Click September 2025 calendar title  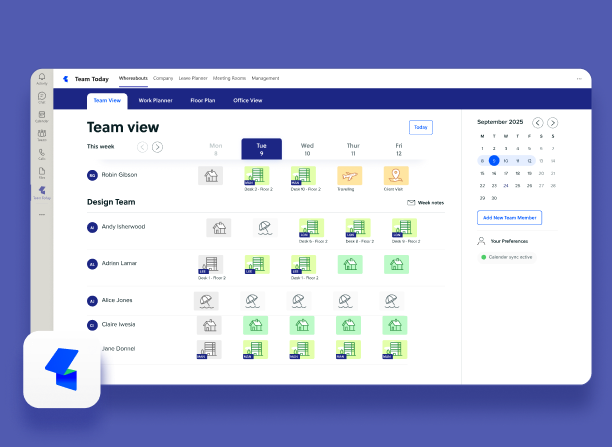(500, 122)
